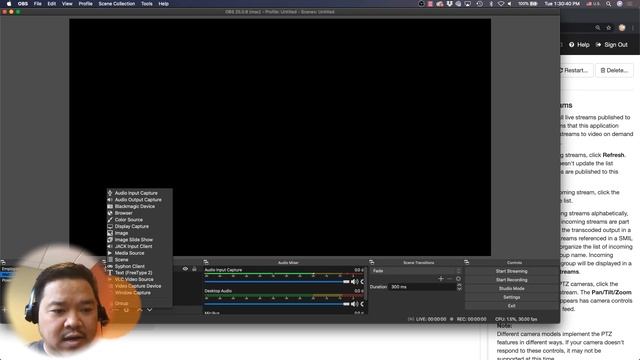
Task: Open macOS Spotlight search icon
Action: [x=609, y=4]
